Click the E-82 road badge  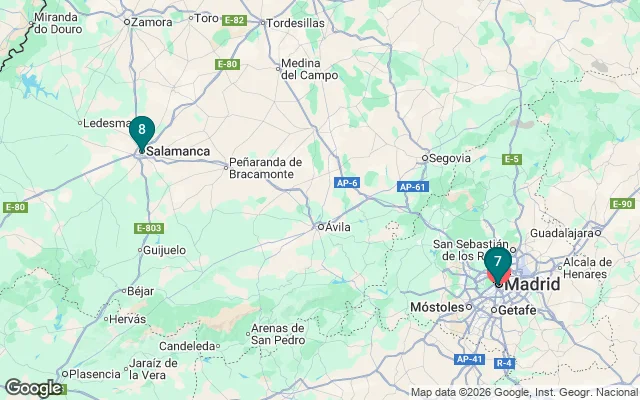click(x=234, y=20)
